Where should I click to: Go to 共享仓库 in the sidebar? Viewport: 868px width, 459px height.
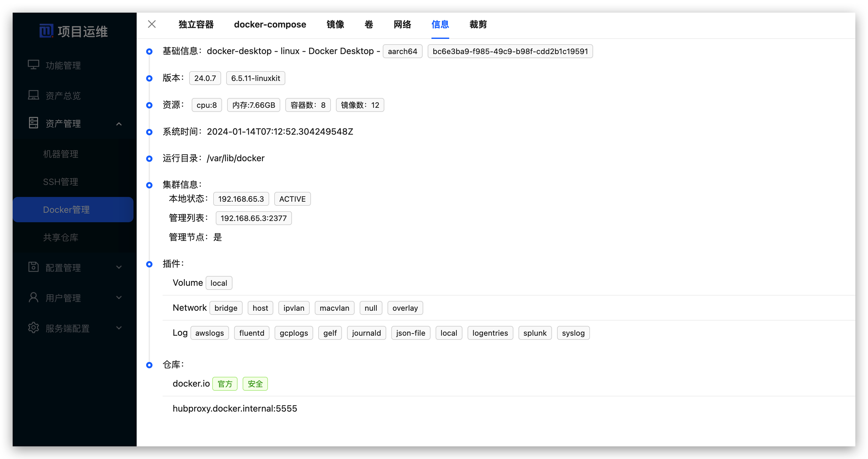(61, 237)
